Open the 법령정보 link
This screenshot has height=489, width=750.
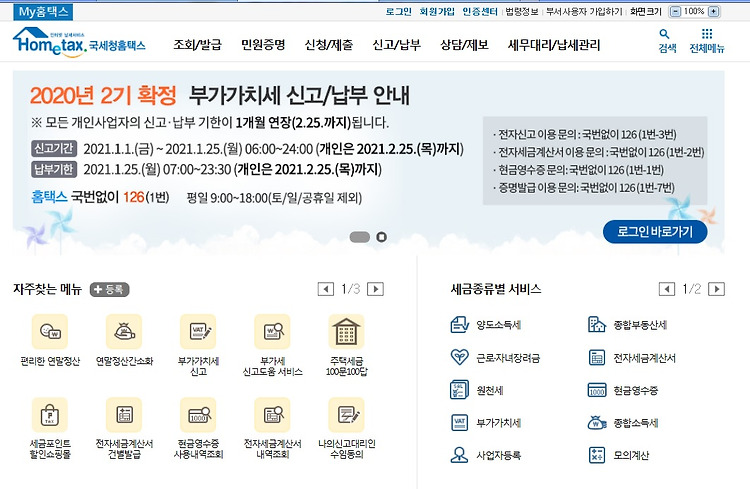(522, 11)
